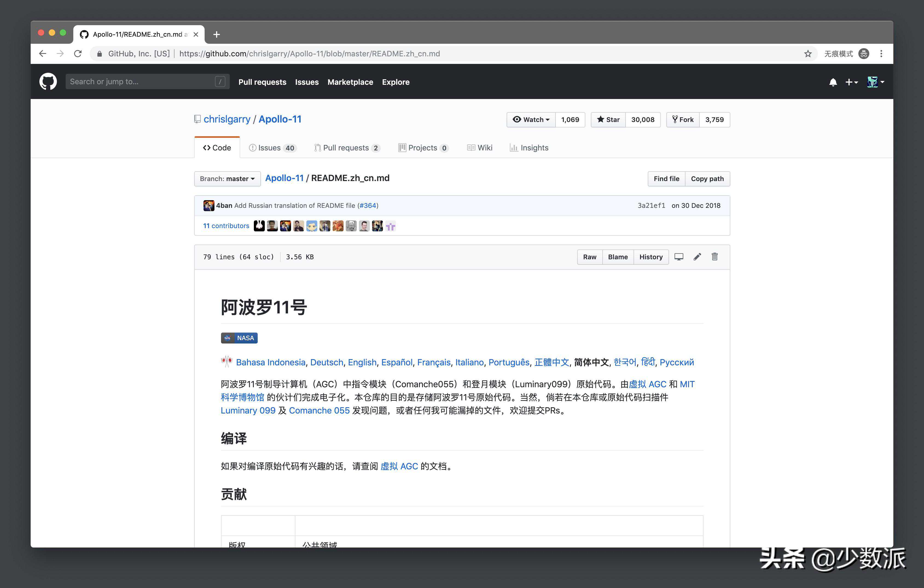Click the GitHub Octocat logo
924x588 pixels.
(48, 82)
